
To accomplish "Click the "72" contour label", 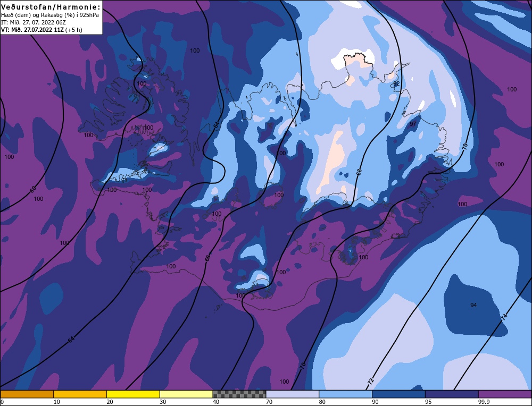I will coord(370,381).
